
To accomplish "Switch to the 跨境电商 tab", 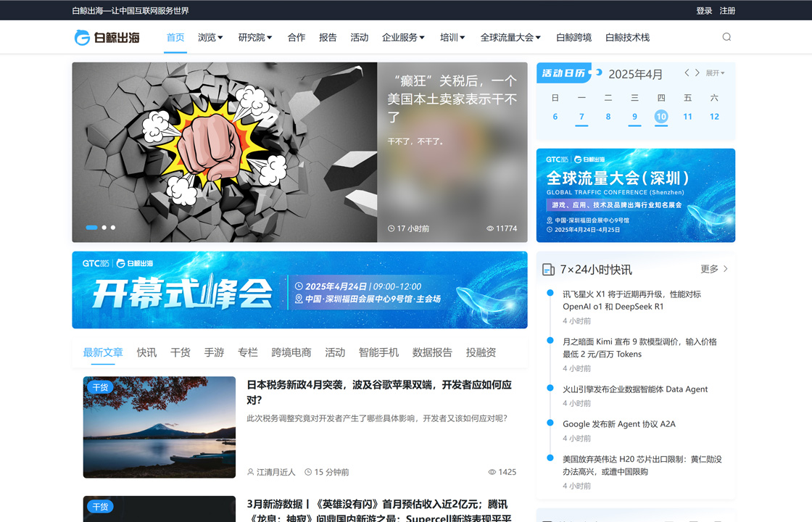I will pyautogui.click(x=291, y=352).
